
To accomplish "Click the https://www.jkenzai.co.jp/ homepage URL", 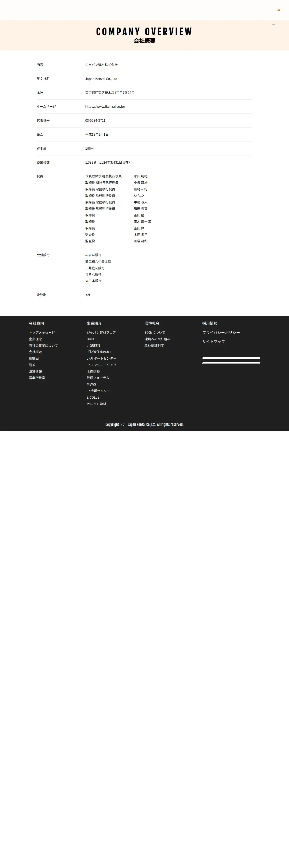I will (105, 107).
